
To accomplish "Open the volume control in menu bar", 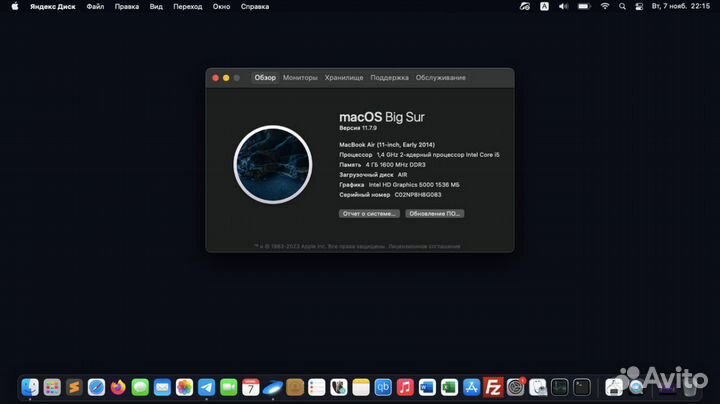I will tap(563, 6).
